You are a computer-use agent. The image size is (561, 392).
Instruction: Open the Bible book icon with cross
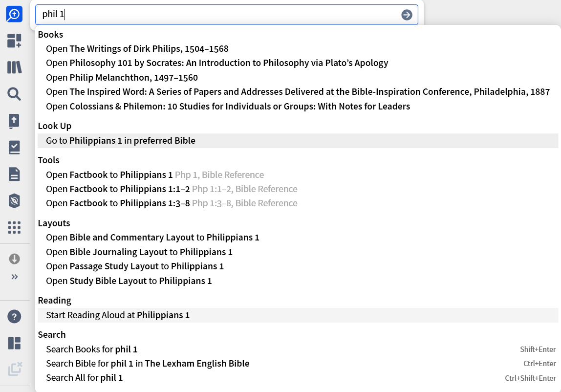[x=14, y=121]
